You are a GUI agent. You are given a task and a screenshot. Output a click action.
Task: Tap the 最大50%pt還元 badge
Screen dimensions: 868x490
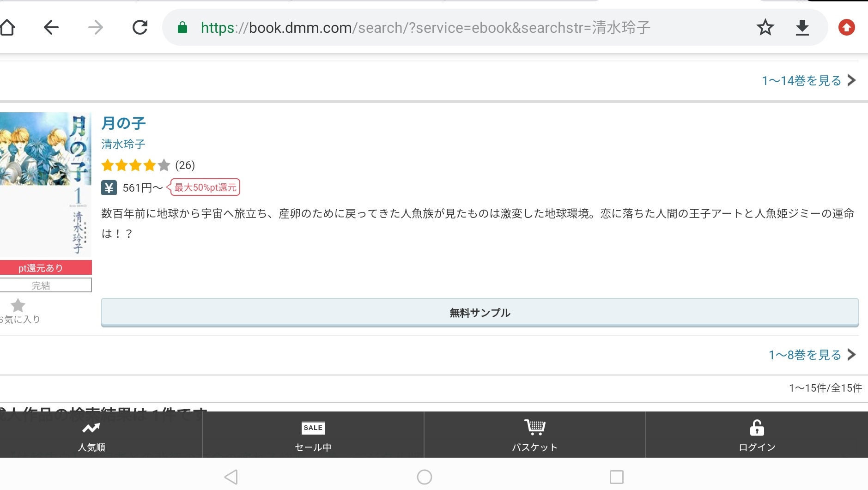tap(203, 187)
